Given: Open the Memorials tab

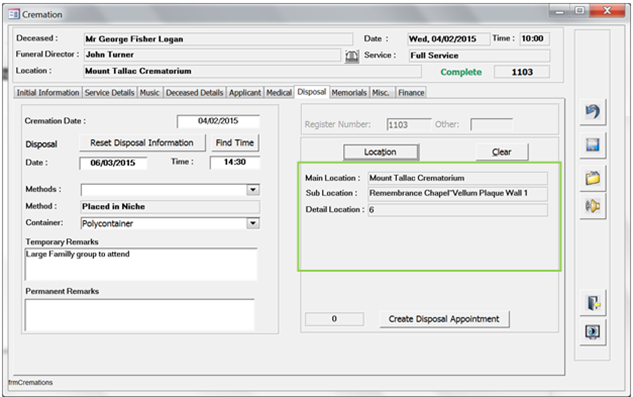Looking at the screenshot, I should tap(349, 92).
